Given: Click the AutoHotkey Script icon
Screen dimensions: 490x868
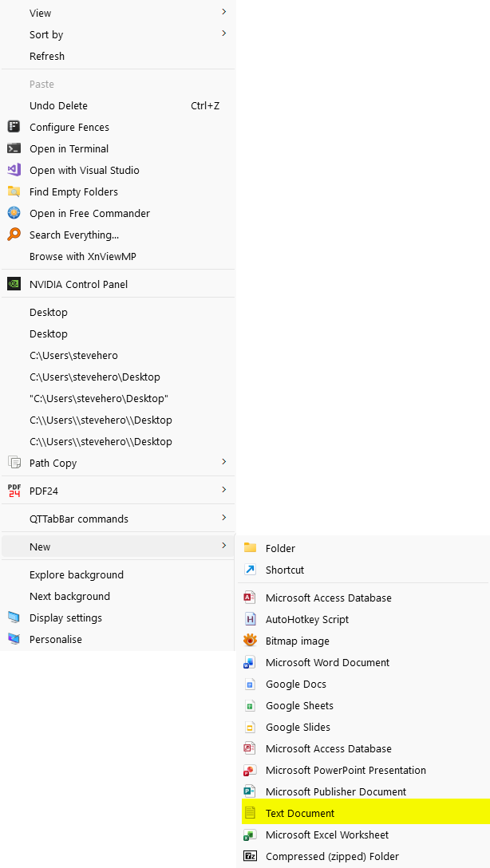Looking at the screenshot, I should pos(251,619).
